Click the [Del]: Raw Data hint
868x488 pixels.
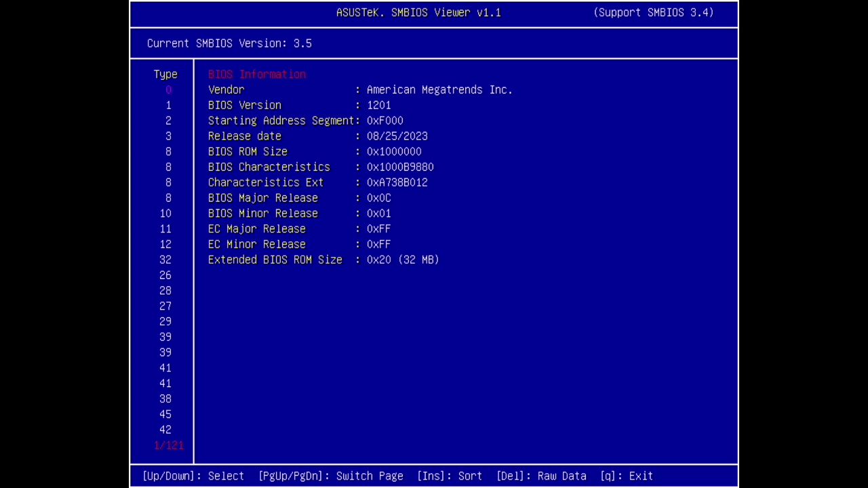[541, 476]
